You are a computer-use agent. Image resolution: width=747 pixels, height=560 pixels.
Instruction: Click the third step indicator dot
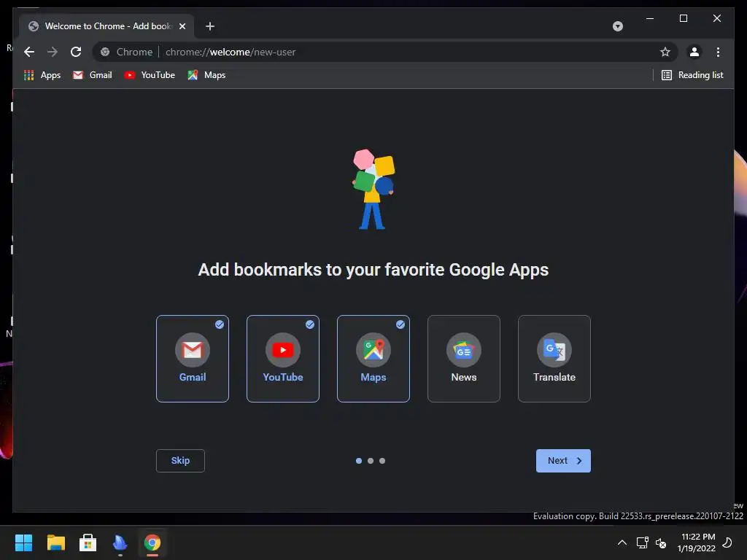tap(382, 461)
